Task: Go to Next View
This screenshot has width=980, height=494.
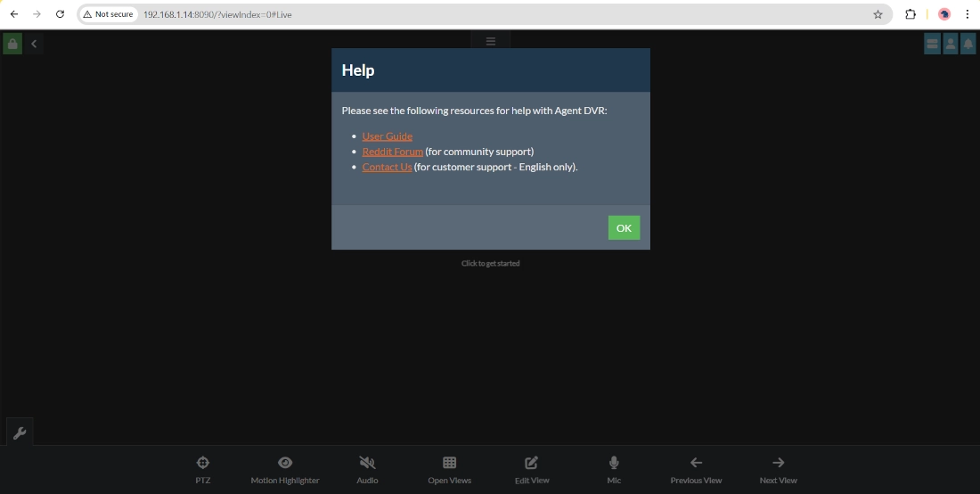Action: click(778, 470)
